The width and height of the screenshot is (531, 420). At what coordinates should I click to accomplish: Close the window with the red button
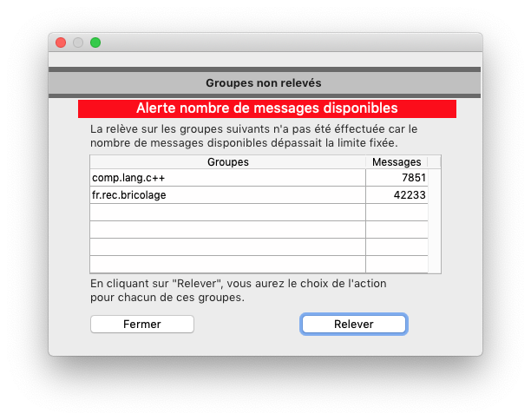pyautogui.click(x=61, y=43)
